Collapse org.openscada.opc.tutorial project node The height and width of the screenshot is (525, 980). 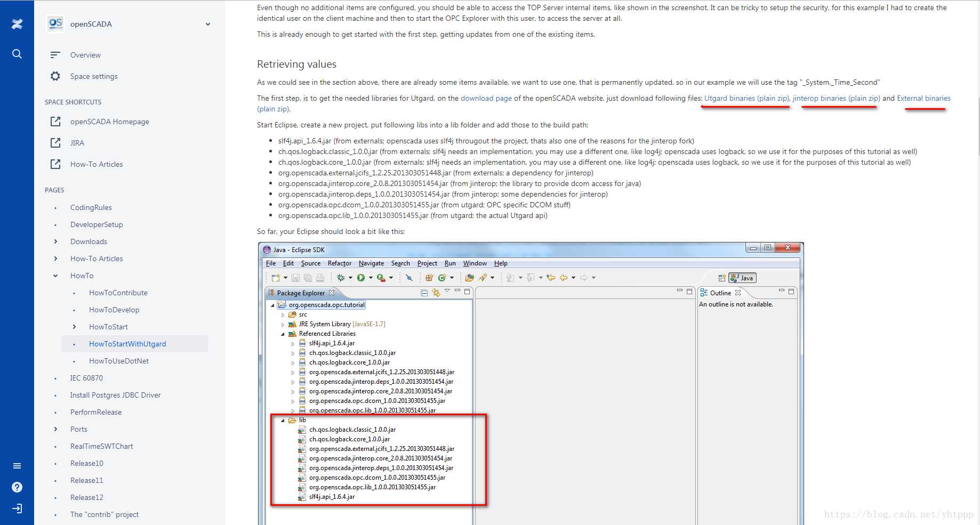(x=273, y=305)
